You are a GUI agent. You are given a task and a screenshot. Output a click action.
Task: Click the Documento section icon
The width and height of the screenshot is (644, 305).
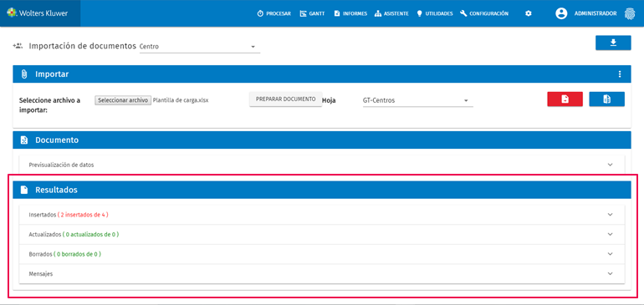tap(24, 140)
